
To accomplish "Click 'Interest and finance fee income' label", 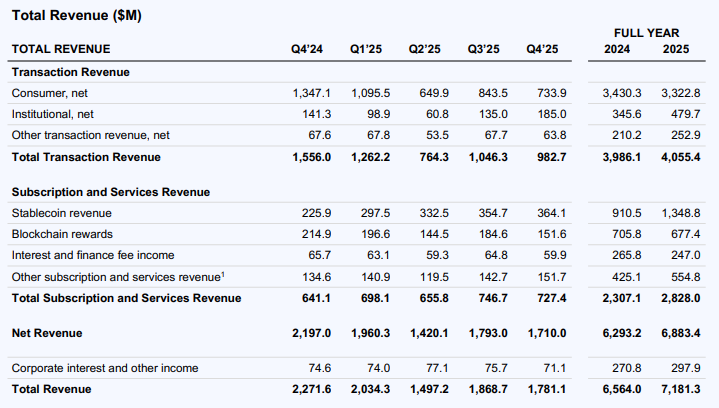I will [93, 255].
